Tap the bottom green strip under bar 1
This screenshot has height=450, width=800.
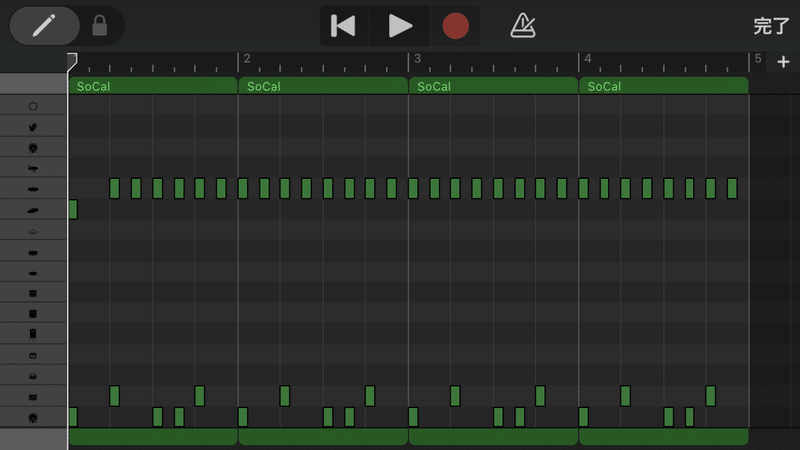153,437
